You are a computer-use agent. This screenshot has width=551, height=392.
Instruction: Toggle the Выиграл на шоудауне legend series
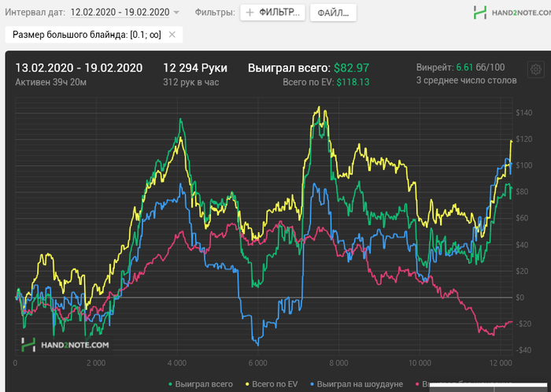[x=357, y=384]
